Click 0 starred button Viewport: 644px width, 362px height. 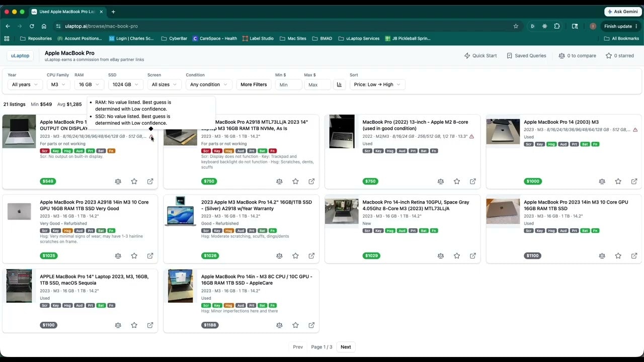[620, 56]
